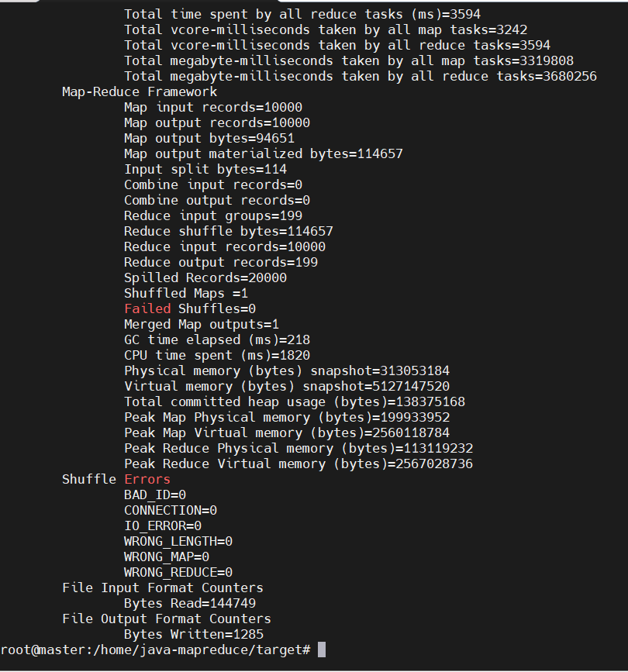Click the 'BAD_ID=0' shuffle error line
Viewport: 628px width, 672px height.
point(155,495)
